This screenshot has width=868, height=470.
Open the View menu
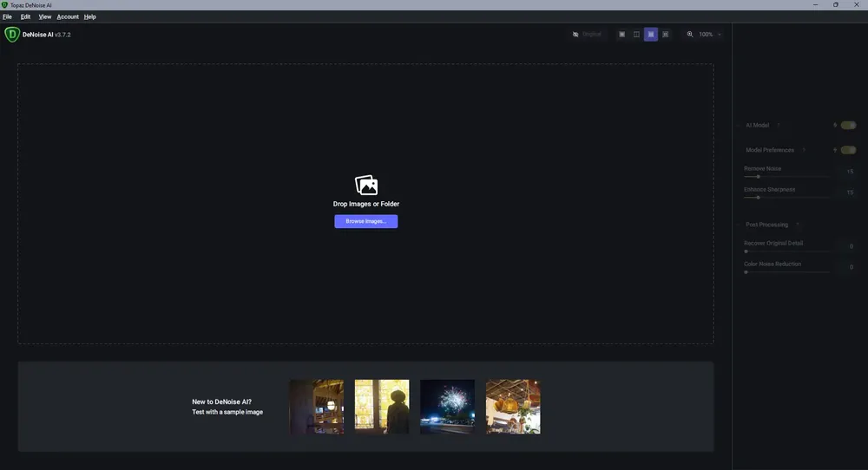coord(44,16)
